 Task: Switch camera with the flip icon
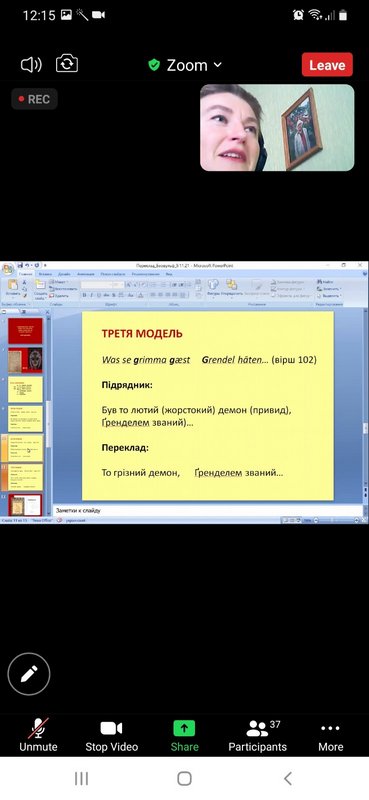(x=67, y=64)
